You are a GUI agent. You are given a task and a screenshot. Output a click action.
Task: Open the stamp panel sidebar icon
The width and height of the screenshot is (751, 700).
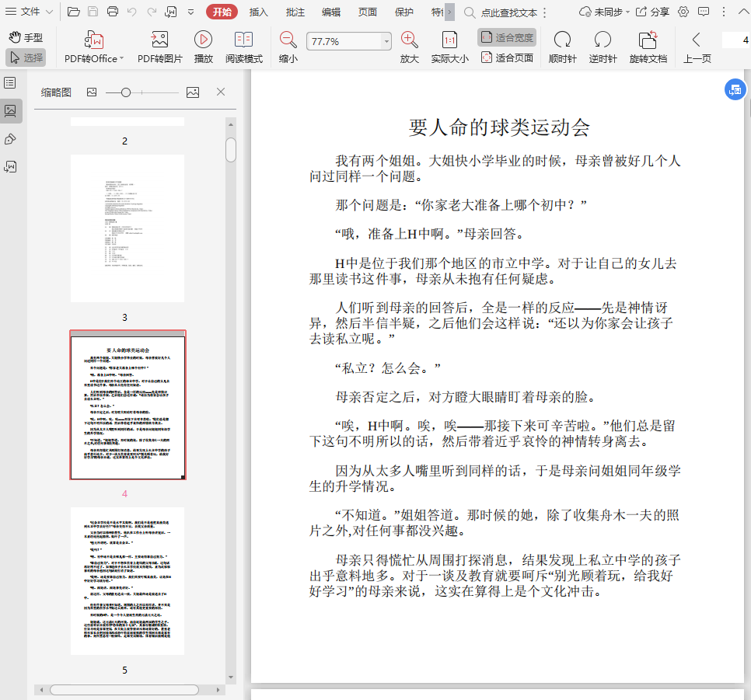tap(10, 139)
